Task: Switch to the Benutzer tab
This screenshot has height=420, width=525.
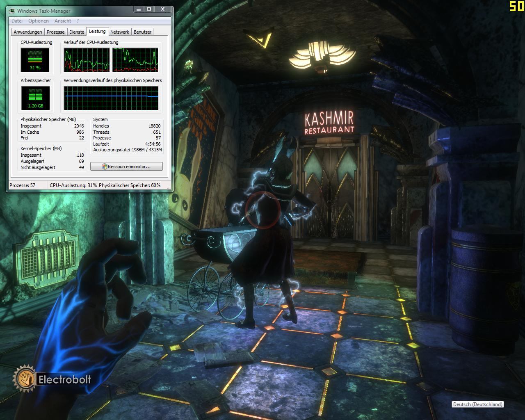Action: point(142,32)
